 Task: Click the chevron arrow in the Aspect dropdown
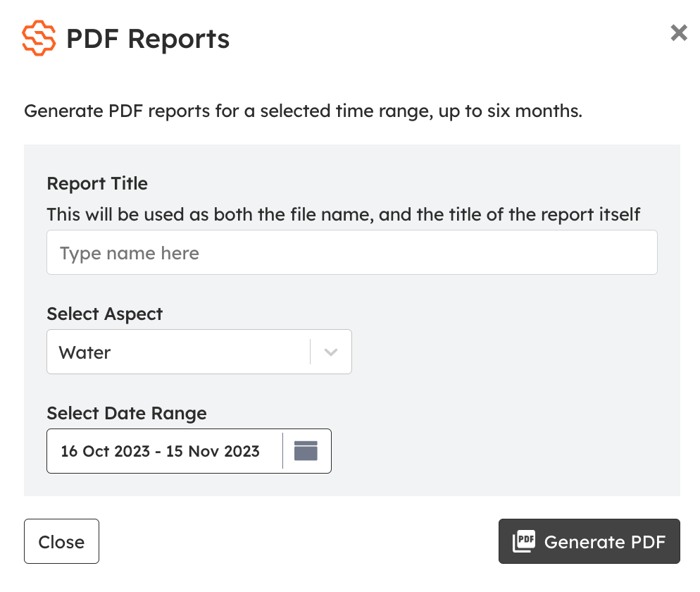(331, 352)
